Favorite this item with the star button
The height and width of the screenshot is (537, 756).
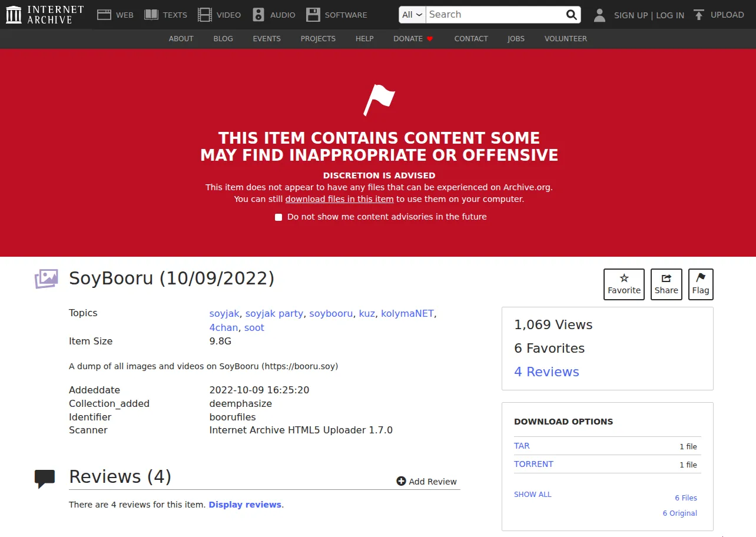624,284
